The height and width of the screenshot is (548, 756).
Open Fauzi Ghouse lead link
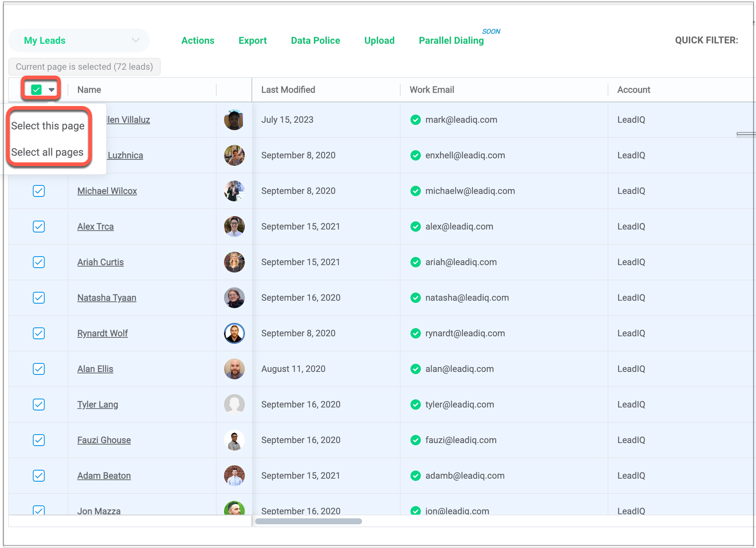tap(104, 440)
